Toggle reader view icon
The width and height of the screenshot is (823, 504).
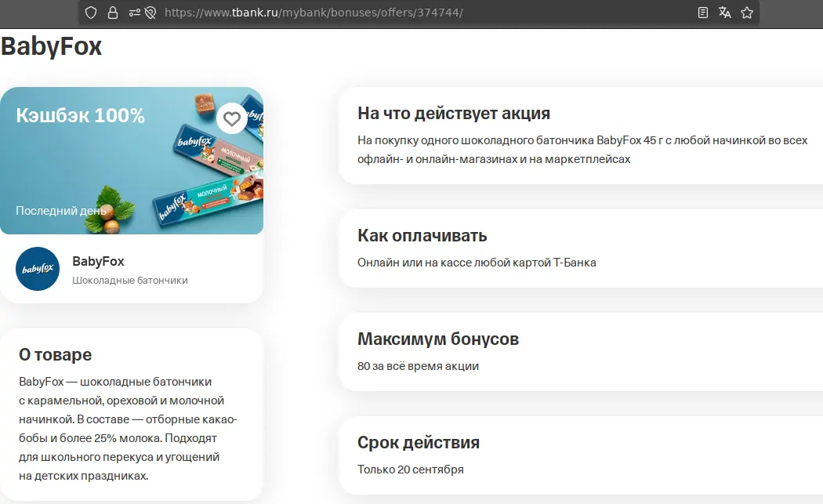click(x=703, y=13)
